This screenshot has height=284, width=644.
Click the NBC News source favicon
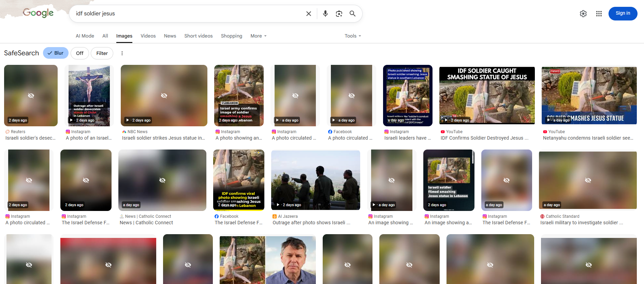coord(124,132)
